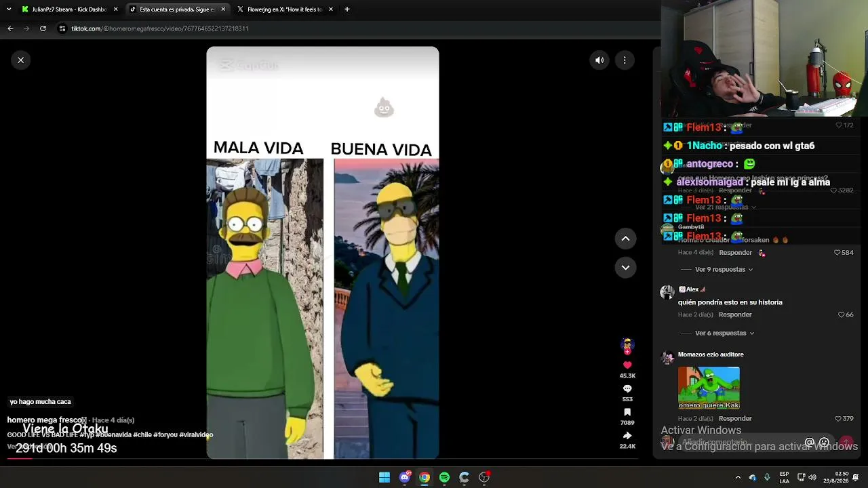The height and width of the screenshot is (488, 868).
Task: Open Alex's profile avatar
Action: click(x=667, y=292)
